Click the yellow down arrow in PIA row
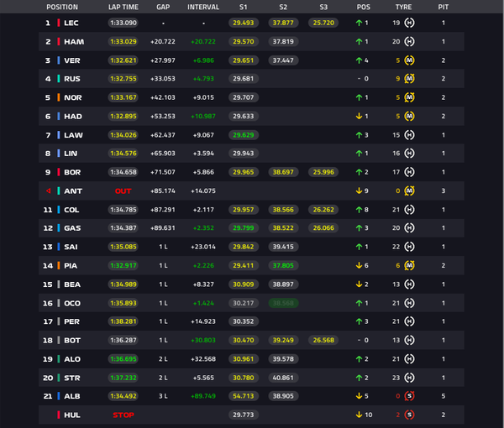504x428 pixels. click(x=359, y=265)
